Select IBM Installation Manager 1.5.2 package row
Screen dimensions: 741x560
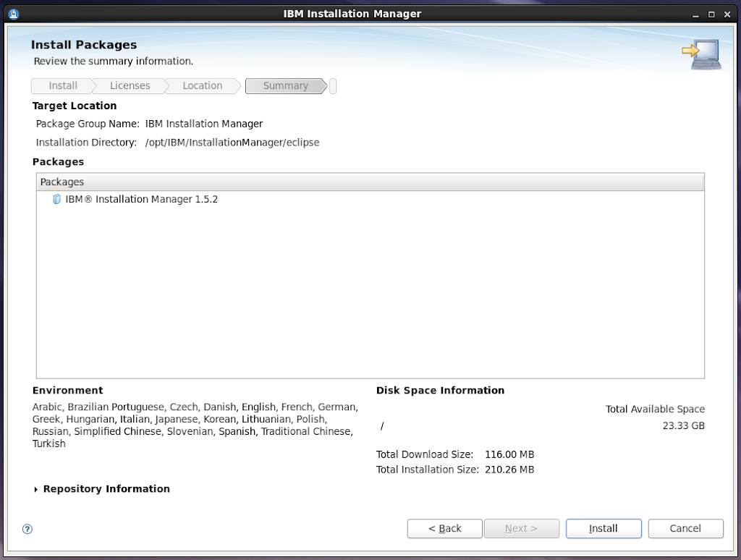pos(141,199)
